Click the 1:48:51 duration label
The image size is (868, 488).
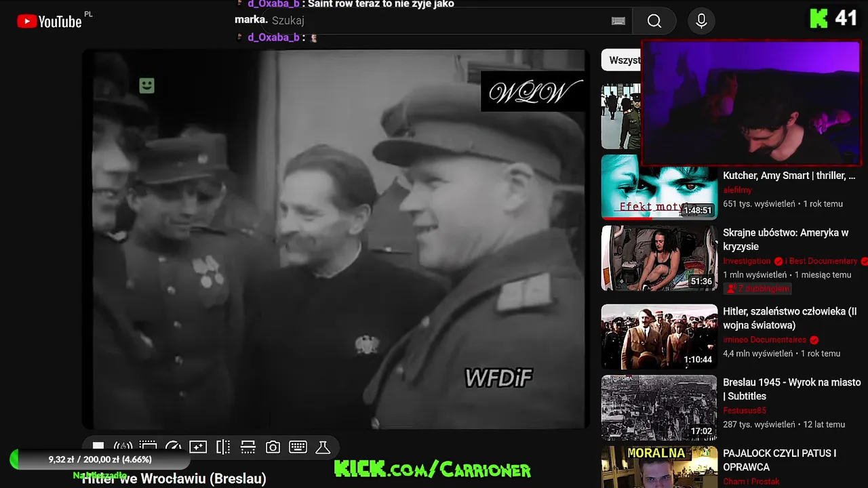tap(698, 211)
